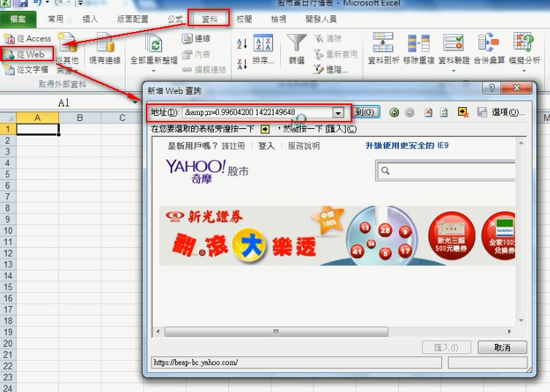Image resolution: width=550 pixels, height=392 pixels.
Task: Click 從 Web import button
Action: click(27, 55)
